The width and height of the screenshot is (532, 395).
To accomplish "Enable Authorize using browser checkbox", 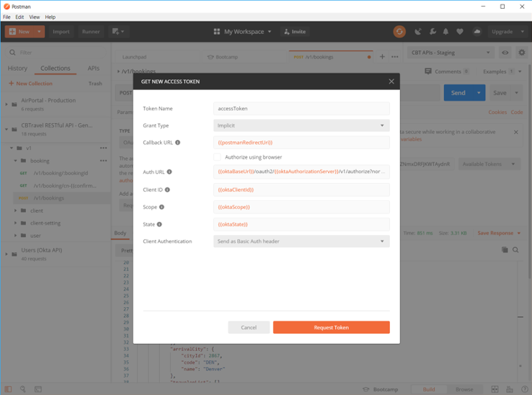I will [217, 157].
